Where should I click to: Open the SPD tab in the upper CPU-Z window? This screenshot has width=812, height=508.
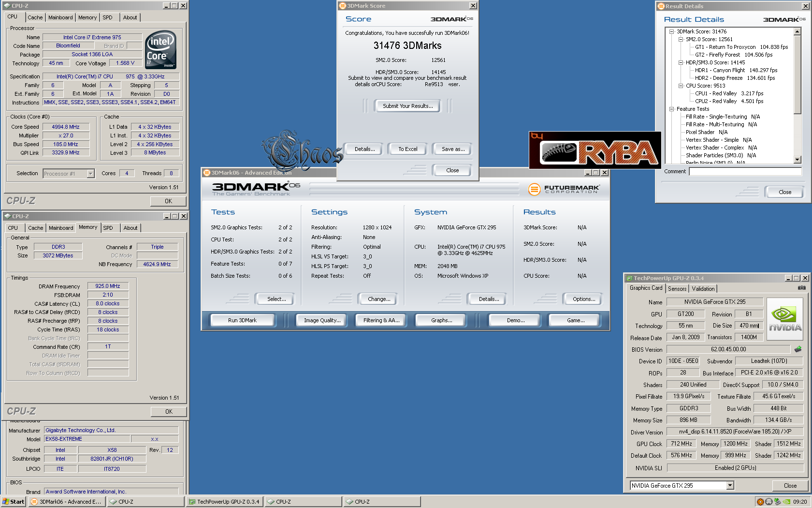(x=107, y=17)
